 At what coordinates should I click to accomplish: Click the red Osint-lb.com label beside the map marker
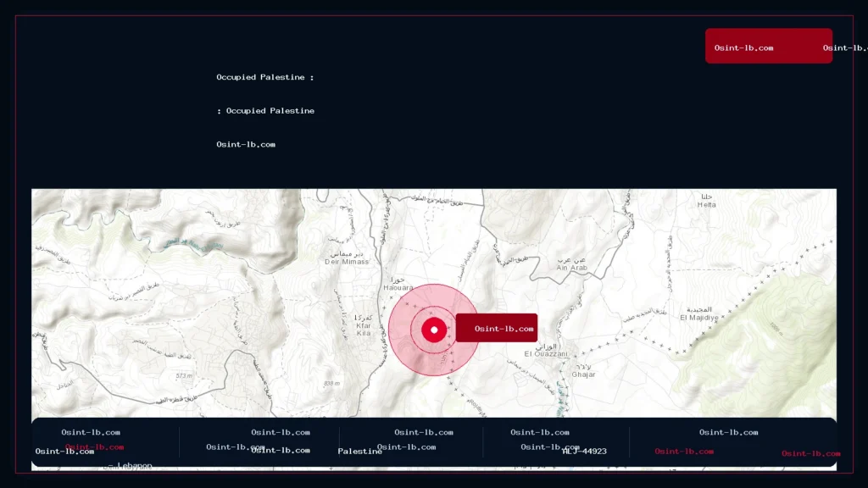(x=497, y=328)
